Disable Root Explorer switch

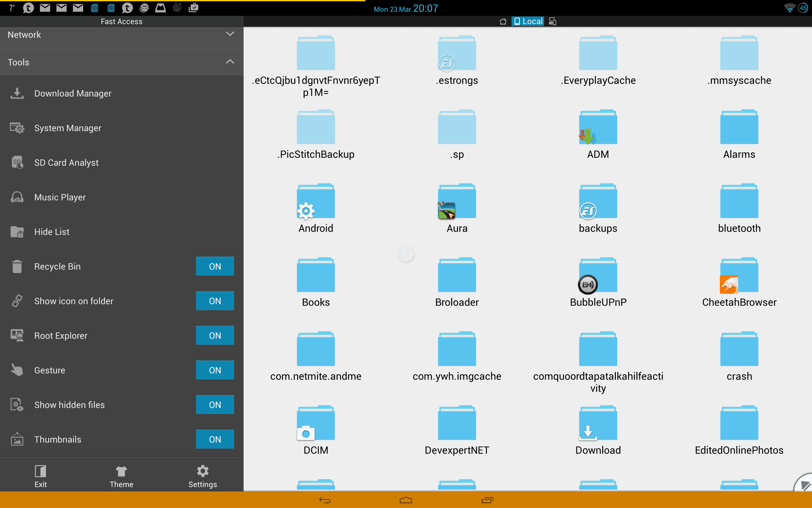click(x=215, y=336)
